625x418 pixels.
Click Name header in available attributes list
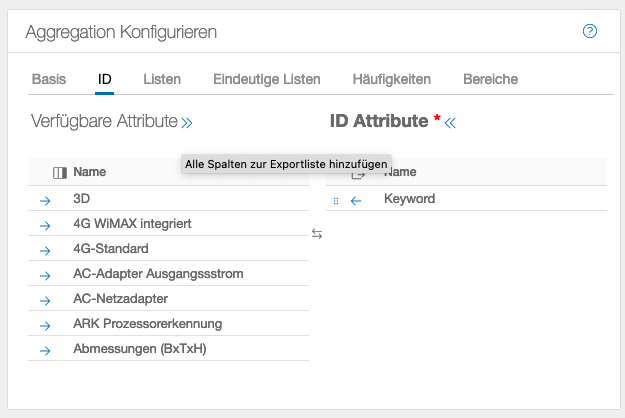click(x=90, y=172)
